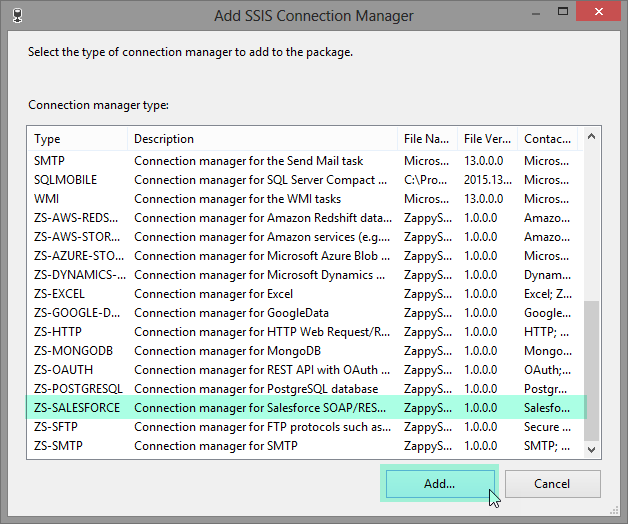The height and width of the screenshot is (524, 628).
Task: Click 'Connection manager for PostgreSQL database' description
Action: 256,389
